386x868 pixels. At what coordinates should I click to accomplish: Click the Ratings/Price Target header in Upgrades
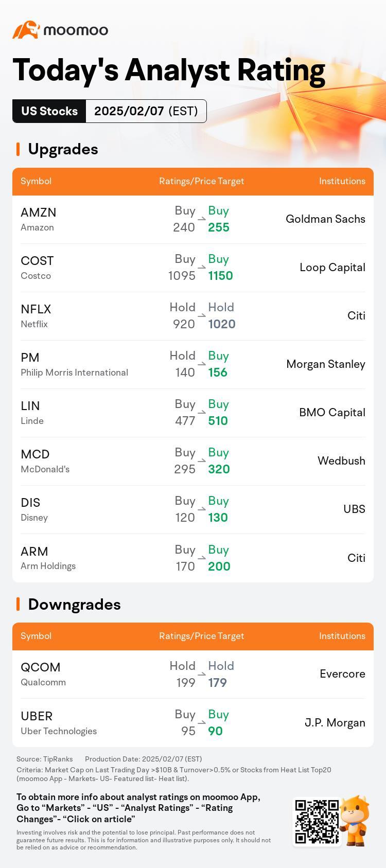coord(202,181)
